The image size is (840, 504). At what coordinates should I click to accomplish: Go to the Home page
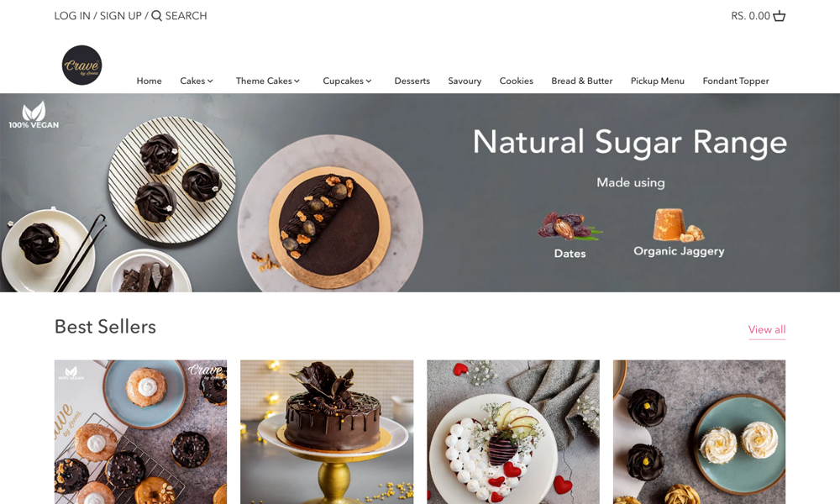tap(149, 81)
